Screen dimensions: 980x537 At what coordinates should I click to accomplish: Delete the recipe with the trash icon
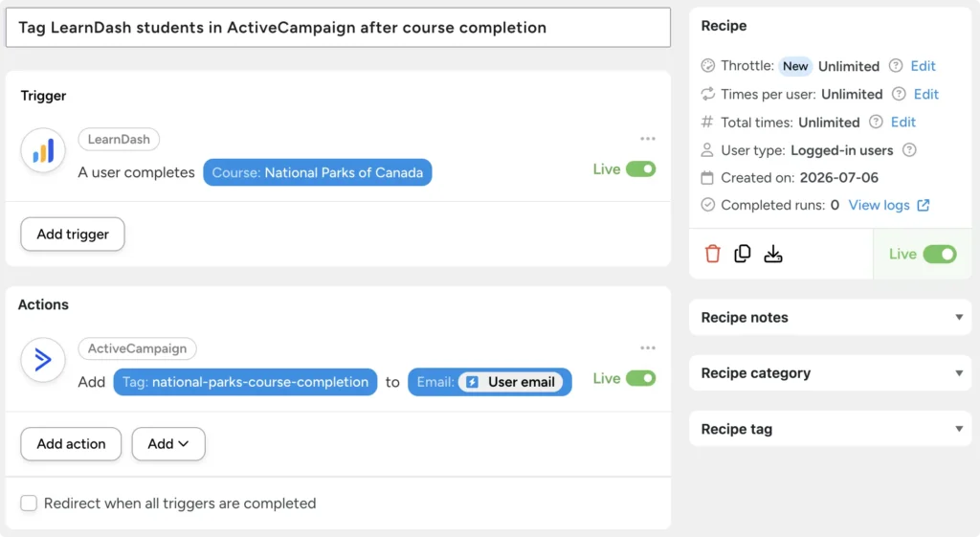point(712,254)
